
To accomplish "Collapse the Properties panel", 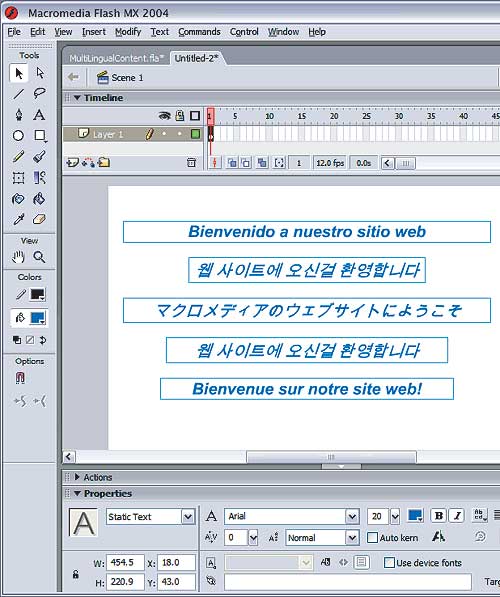I will [x=77, y=493].
